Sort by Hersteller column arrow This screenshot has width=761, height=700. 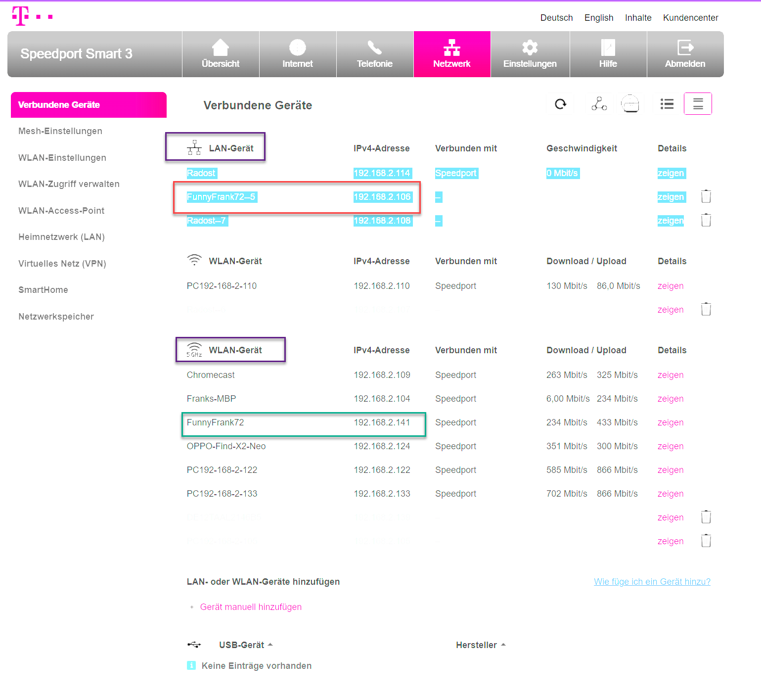[503, 645]
